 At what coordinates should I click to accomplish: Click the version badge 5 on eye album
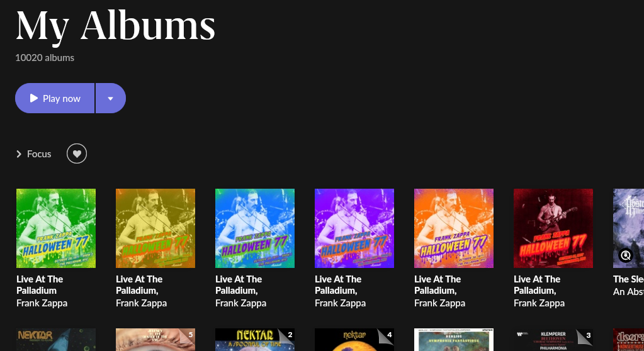[x=191, y=335]
